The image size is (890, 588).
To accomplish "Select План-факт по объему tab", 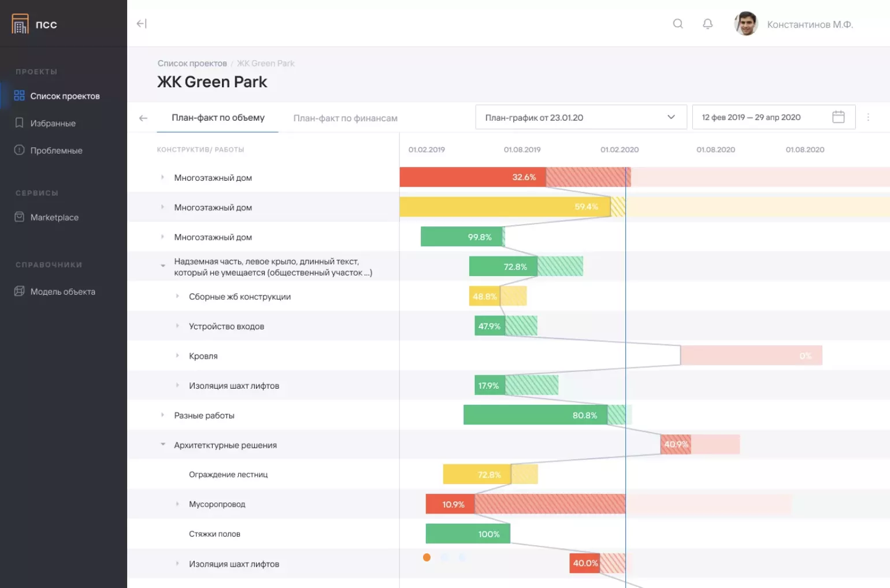I will [218, 118].
